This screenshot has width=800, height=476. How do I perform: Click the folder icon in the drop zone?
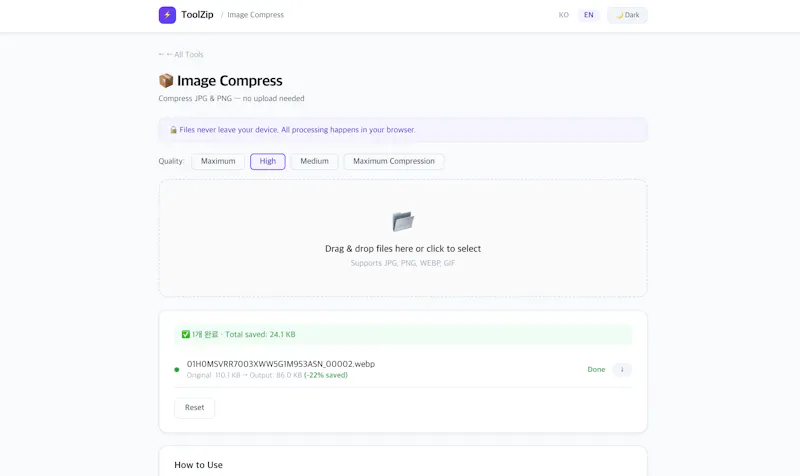click(403, 221)
